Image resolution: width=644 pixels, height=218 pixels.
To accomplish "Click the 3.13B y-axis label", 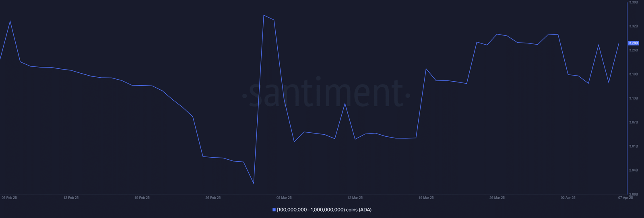I will (633, 99).
